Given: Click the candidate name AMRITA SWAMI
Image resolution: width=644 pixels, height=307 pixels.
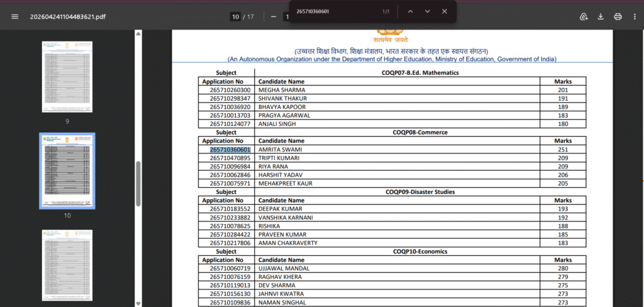Looking at the screenshot, I should [x=280, y=150].
